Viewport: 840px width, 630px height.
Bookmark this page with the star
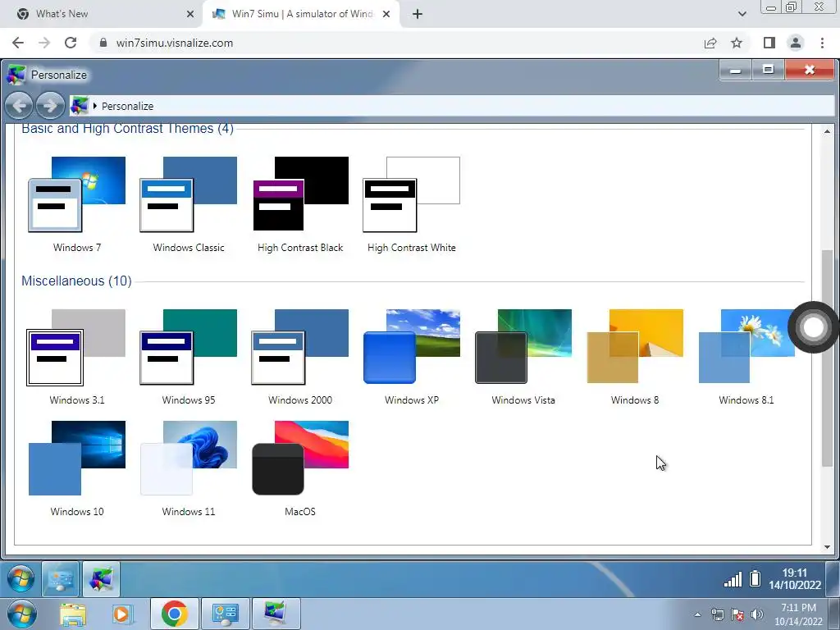737,43
